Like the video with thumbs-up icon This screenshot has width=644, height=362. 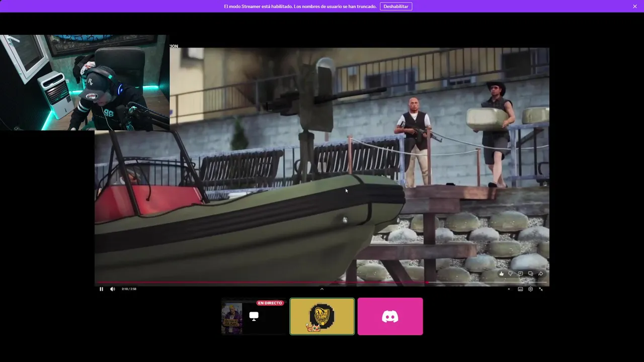click(501, 274)
